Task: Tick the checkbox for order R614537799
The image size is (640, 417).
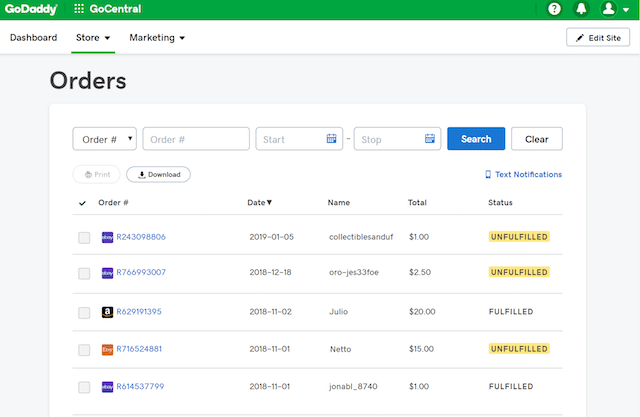Action: click(x=84, y=387)
